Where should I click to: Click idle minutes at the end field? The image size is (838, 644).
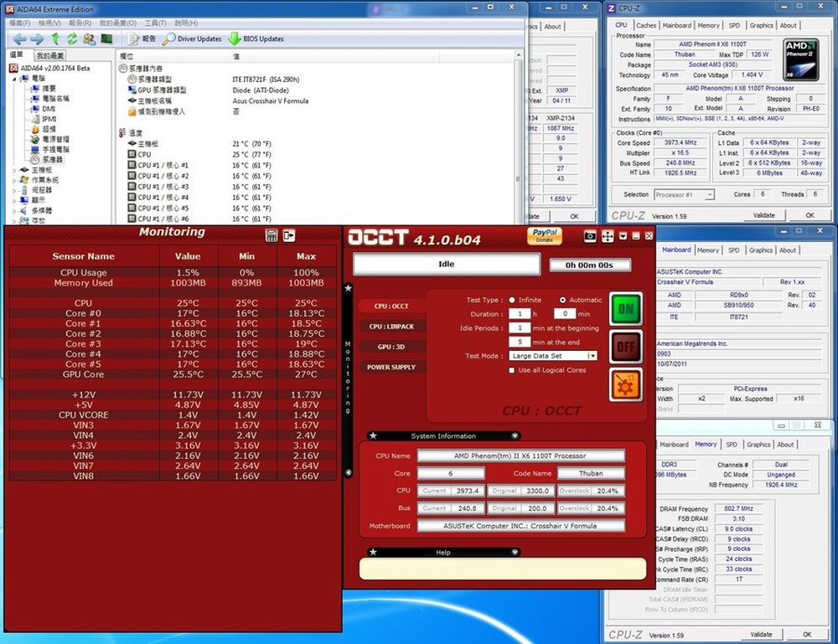[x=520, y=342]
